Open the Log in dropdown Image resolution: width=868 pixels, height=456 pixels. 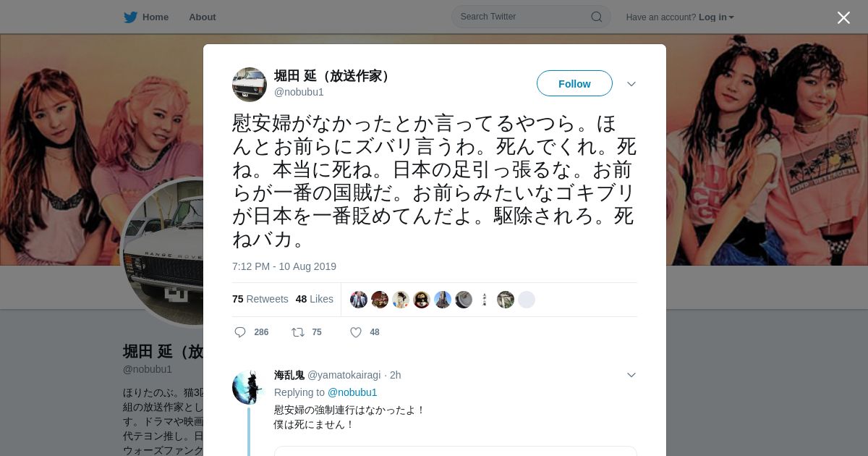click(x=716, y=17)
